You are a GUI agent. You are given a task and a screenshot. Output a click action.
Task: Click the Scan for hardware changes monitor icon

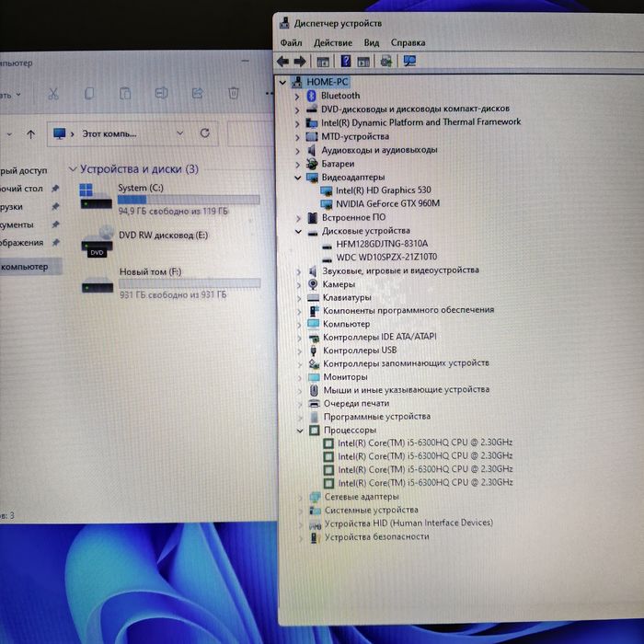point(409,62)
